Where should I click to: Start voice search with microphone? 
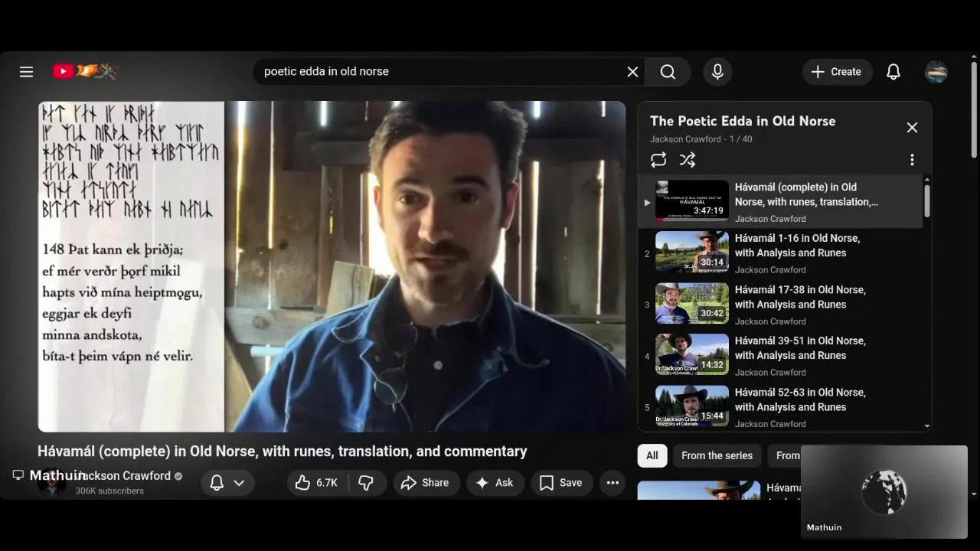coord(717,71)
